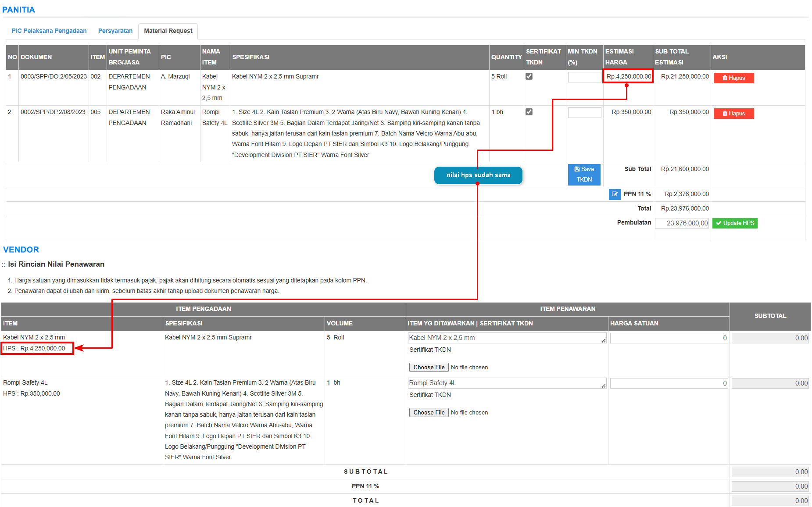Click the 'nilai hps sudah sama' label
Viewport: 812px width, 507px height.
(x=478, y=175)
